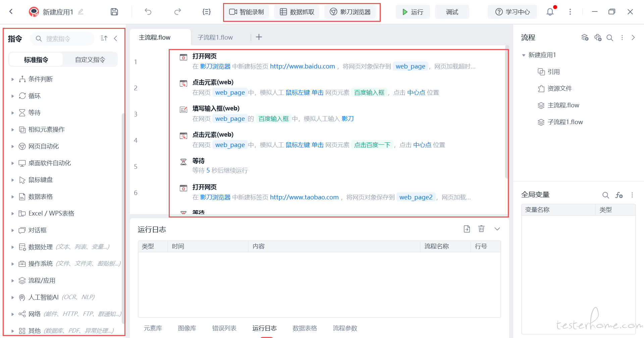The image size is (644, 338).
Task: Clear run log with trash icon
Action: pos(481,229)
